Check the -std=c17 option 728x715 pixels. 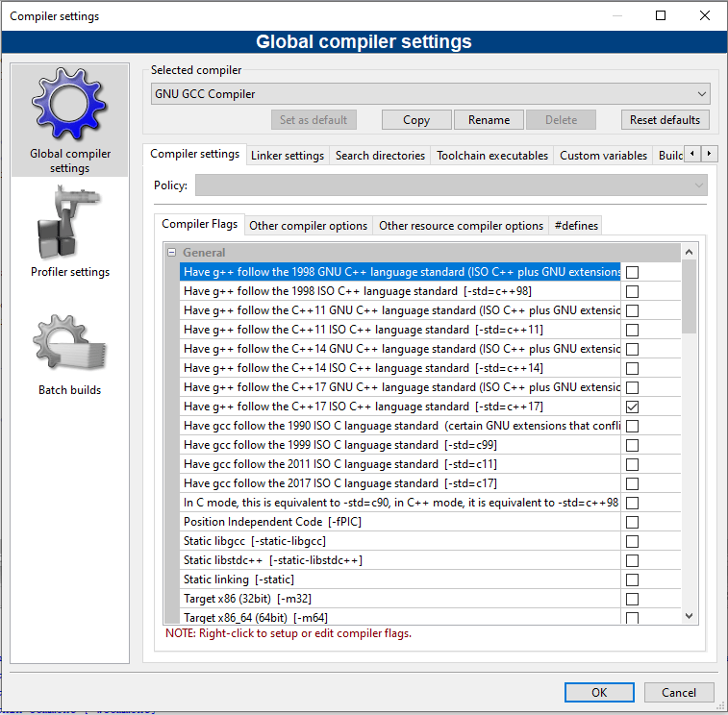pos(632,484)
